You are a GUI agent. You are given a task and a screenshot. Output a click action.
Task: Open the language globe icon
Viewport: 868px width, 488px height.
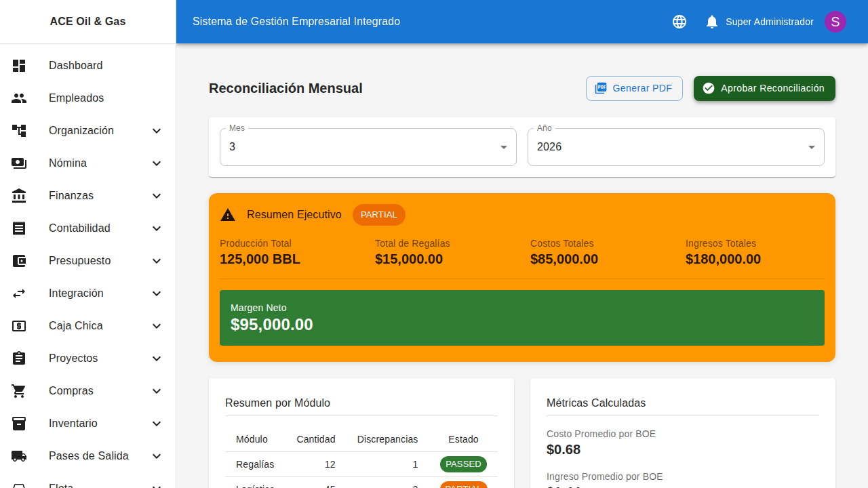(x=679, y=21)
